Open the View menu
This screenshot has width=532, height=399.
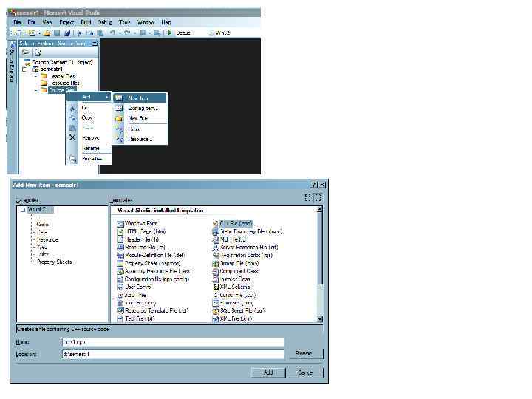click(47, 22)
